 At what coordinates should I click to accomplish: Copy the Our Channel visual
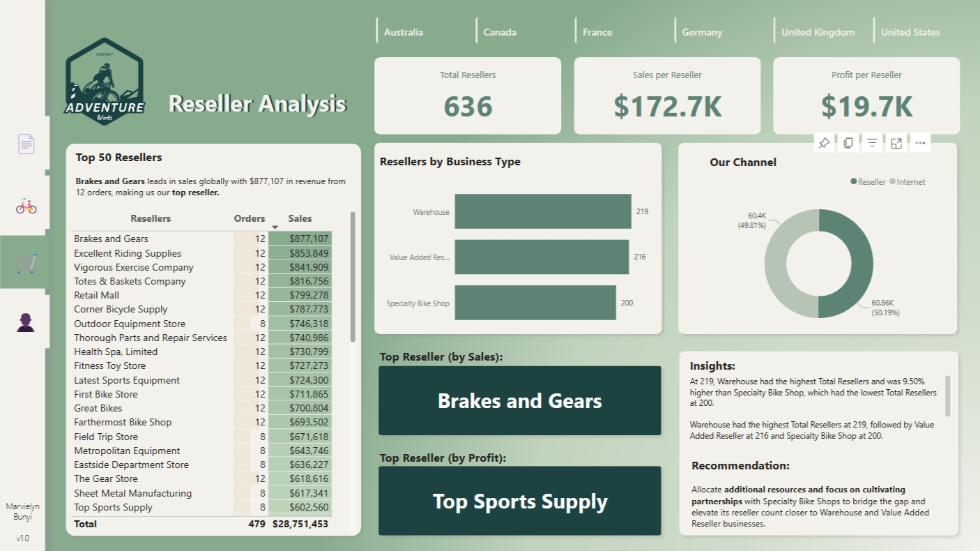(x=848, y=143)
